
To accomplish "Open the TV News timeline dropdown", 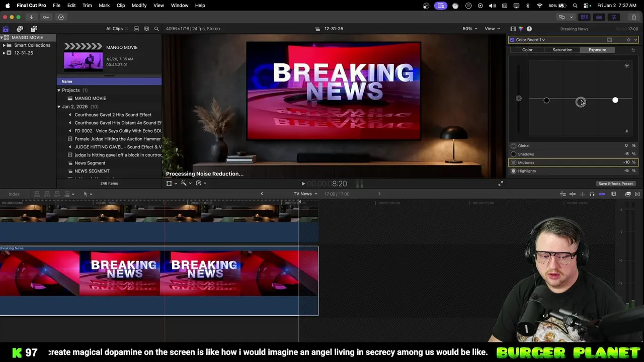I will click(x=305, y=194).
